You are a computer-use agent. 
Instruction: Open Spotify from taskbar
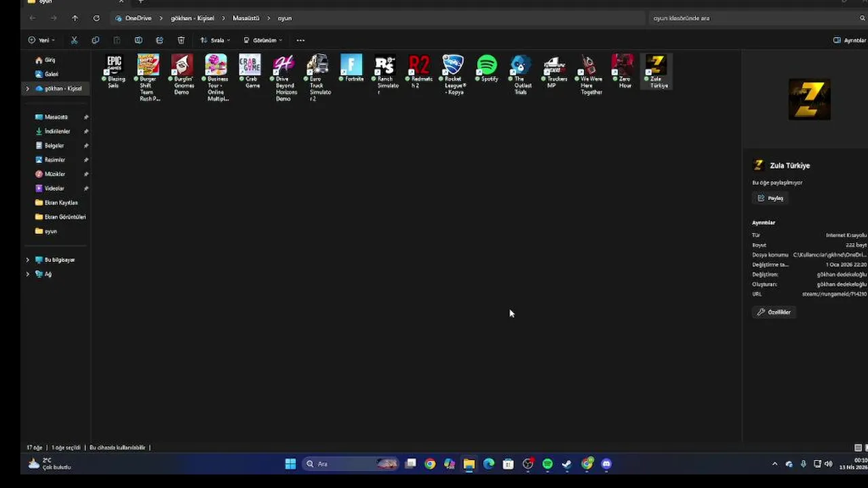point(547,464)
